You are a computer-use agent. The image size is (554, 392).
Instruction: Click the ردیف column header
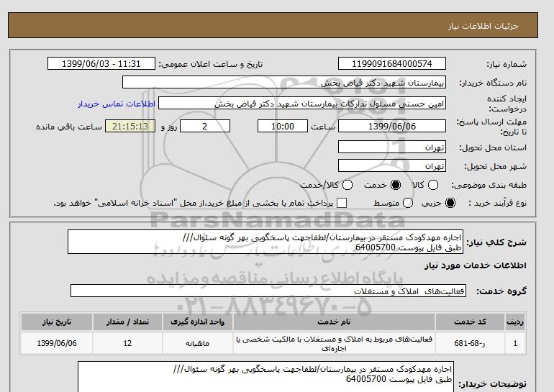[515, 322]
